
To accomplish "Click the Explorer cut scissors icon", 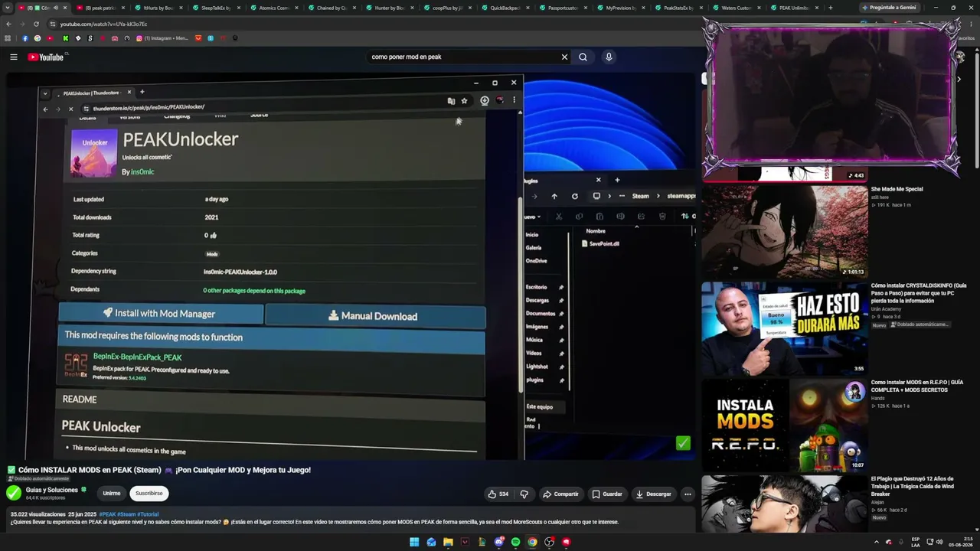I will point(558,217).
